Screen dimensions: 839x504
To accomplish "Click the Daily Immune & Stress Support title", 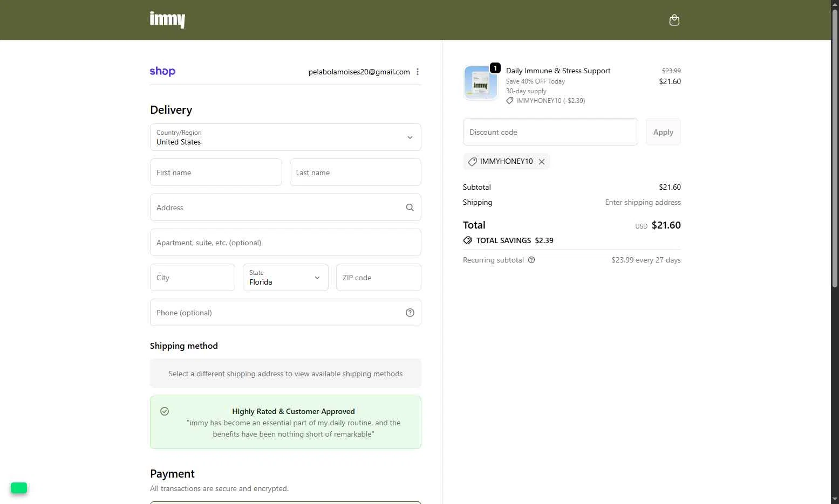I will click(558, 71).
